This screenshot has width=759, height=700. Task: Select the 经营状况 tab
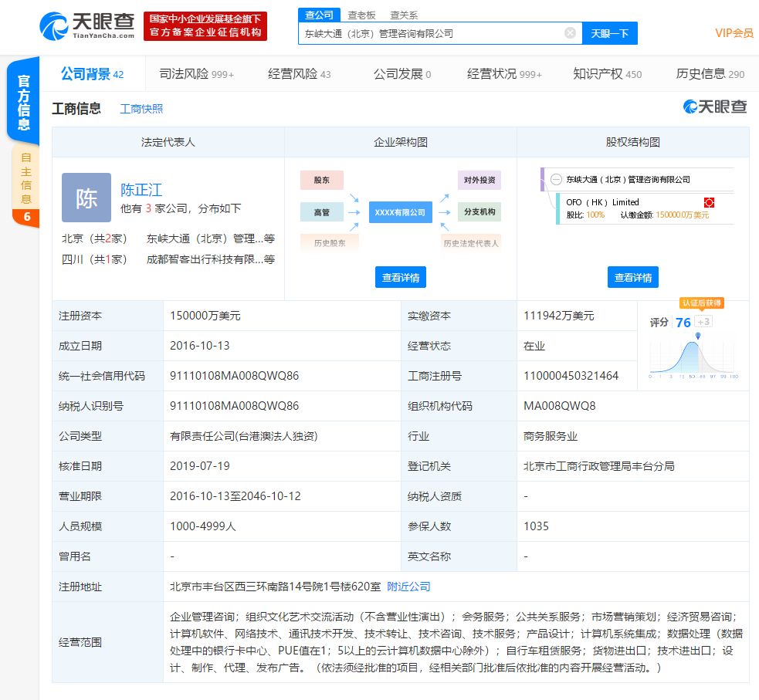504,74
